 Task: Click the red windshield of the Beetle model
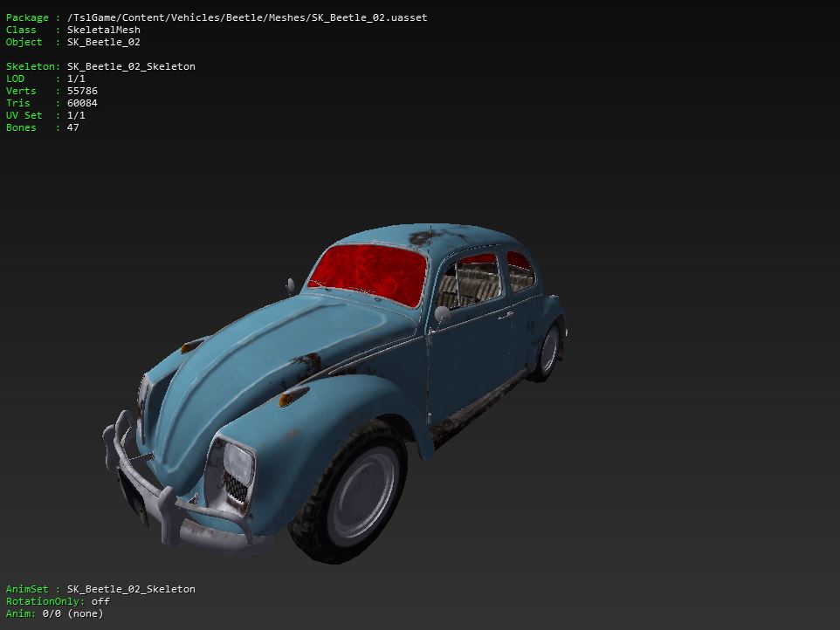pos(368,274)
